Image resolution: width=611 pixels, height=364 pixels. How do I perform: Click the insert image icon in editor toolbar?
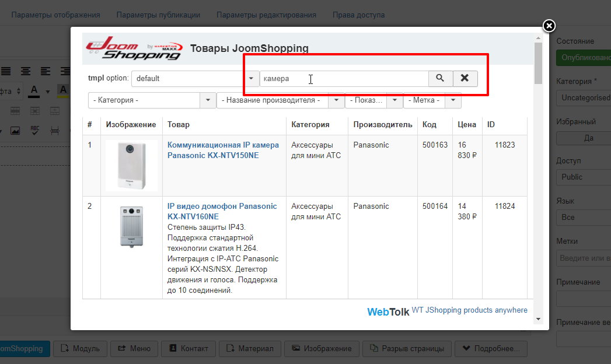[15, 130]
